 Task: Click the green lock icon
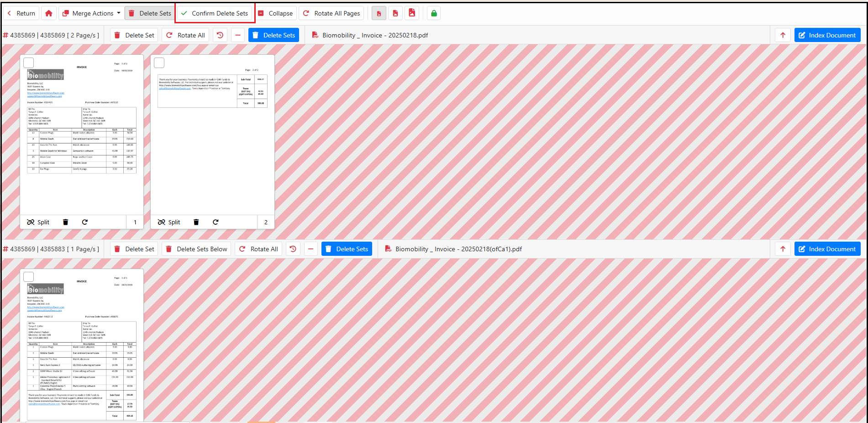click(x=434, y=13)
